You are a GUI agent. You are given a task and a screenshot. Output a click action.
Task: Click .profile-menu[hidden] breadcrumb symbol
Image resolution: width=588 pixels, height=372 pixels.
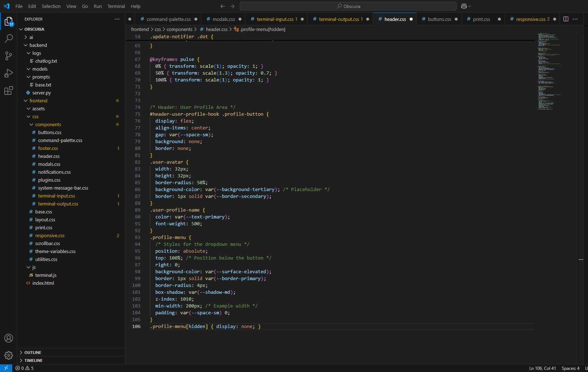point(260,29)
